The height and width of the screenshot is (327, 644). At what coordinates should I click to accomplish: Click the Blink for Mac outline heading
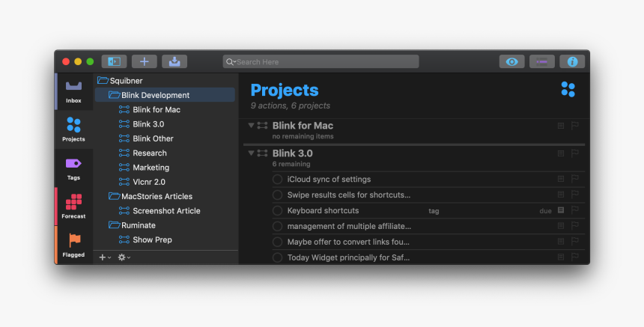(303, 126)
